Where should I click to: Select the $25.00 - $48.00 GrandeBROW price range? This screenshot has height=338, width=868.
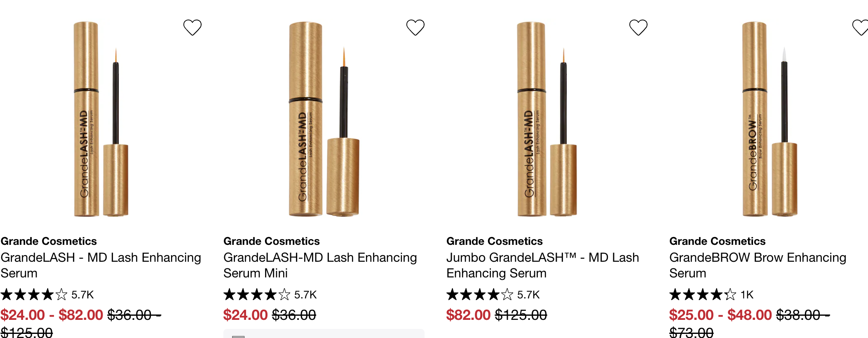[720, 315]
